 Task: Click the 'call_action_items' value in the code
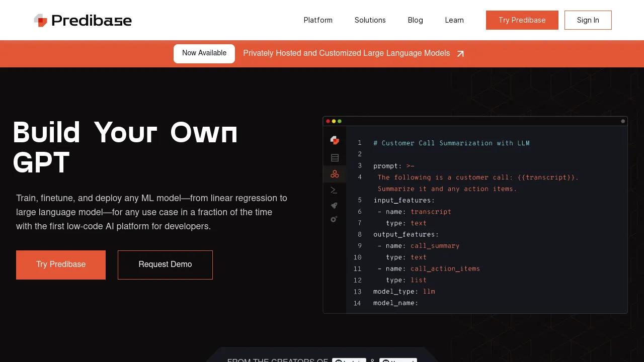pos(445,268)
